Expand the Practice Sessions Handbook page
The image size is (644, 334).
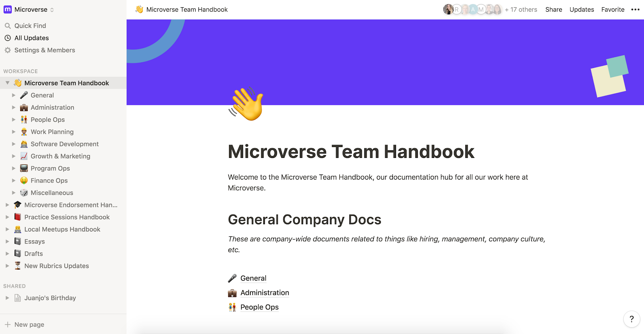click(7, 217)
